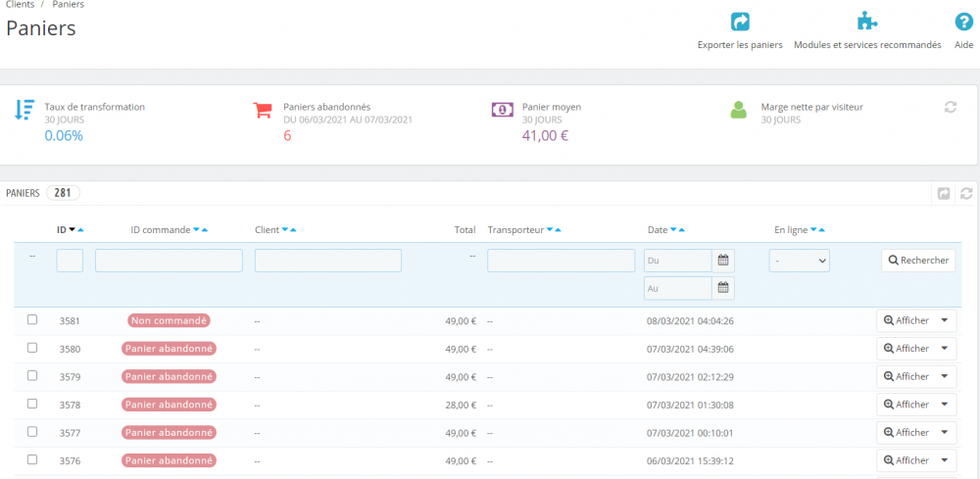Open Modules et services recommandés puzzle icon

tap(867, 22)
